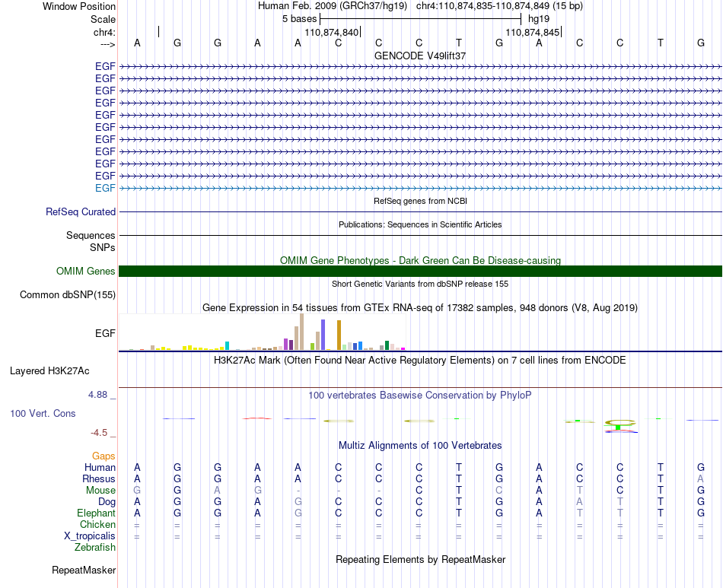Open Short Genetic Variants from dbSNP title
The image size is (723, 588).
click(x=420, y=284)
